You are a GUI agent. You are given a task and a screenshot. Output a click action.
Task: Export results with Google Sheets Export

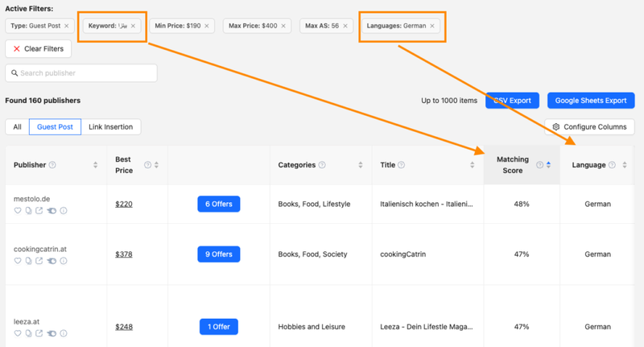point(590,101)
